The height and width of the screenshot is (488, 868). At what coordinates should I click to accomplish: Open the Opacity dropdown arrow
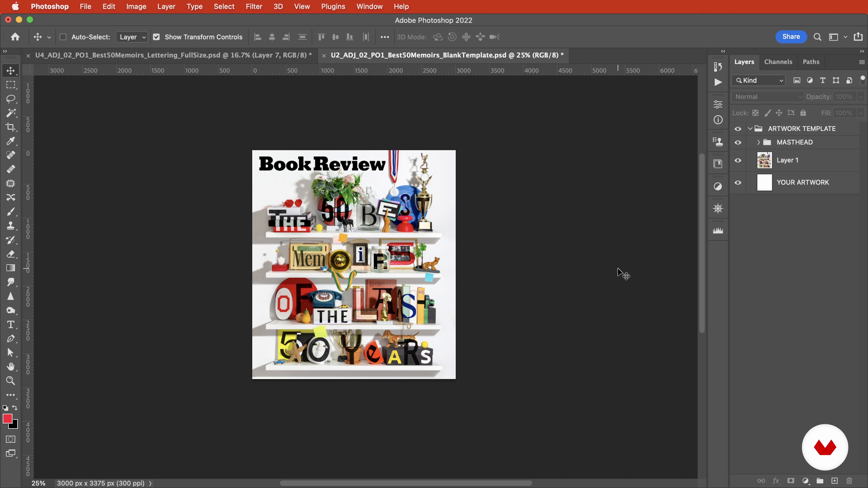pos(861,97)
